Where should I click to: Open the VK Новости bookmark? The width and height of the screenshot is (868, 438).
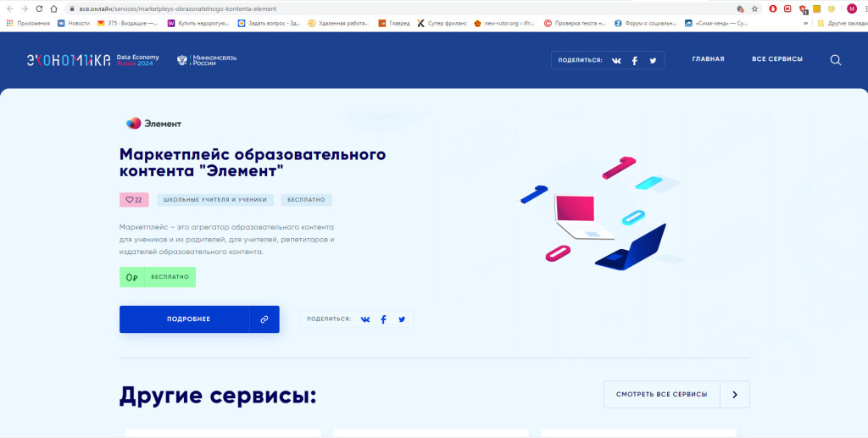[x=74, y=23]
